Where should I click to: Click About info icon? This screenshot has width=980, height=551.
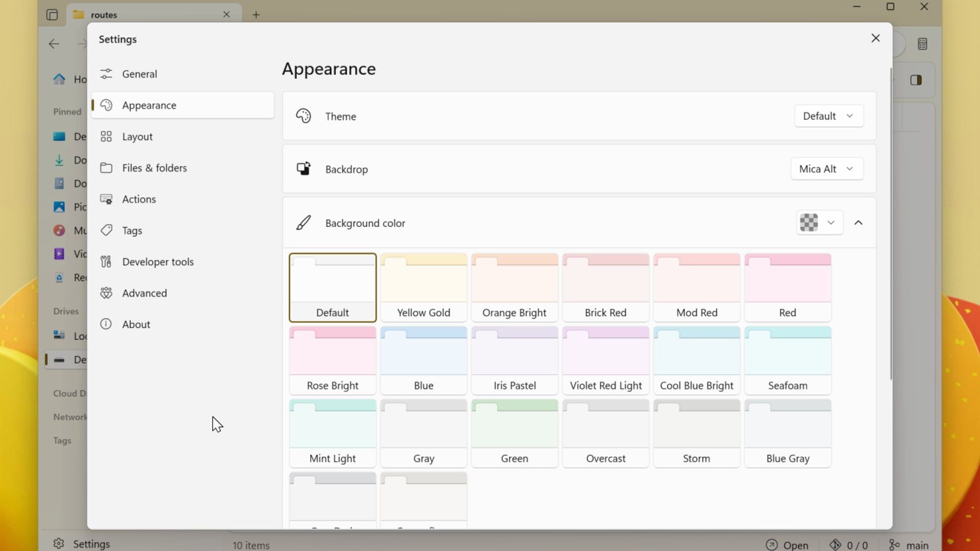106,324
